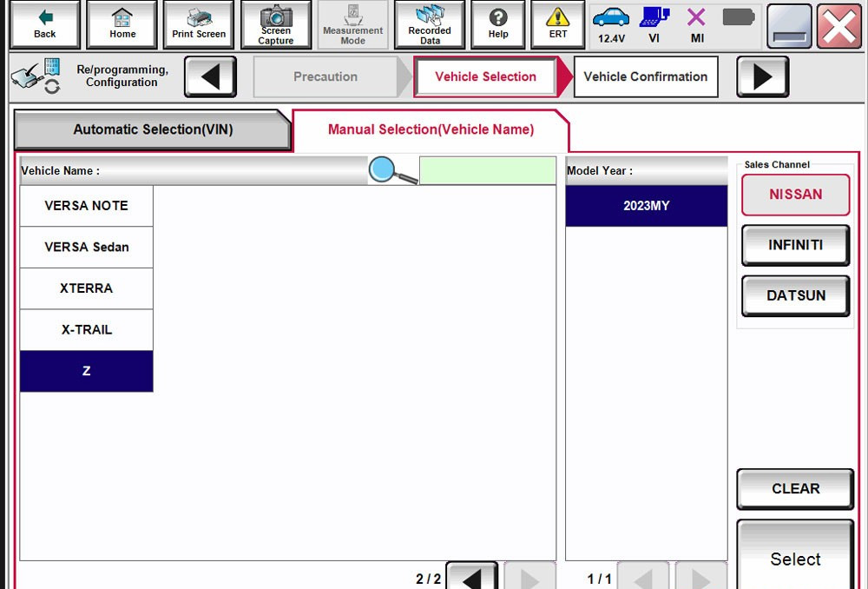Advance to the next workflow step arrow
Screen dimensions: 868x589
[761, 76]
